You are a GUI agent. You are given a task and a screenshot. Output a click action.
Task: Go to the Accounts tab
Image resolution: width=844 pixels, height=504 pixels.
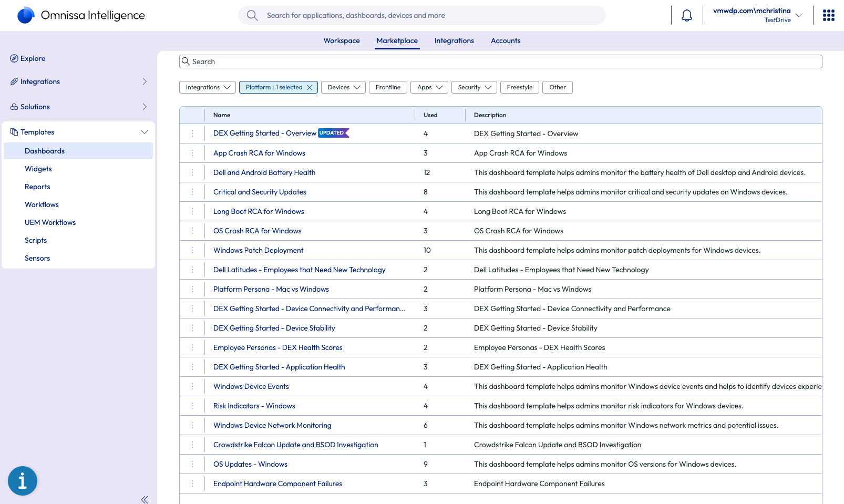tap(505, 41)
